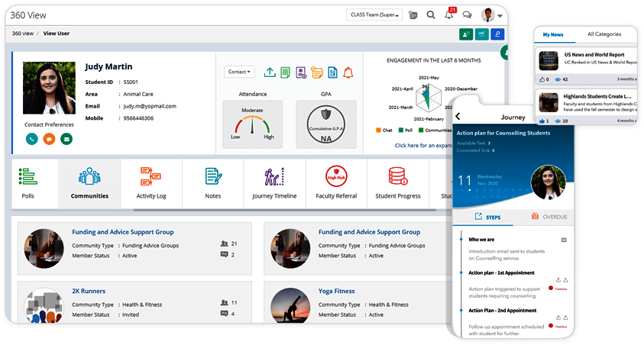This screenshot has height=345, width=644.
Task: Click the orange alert bell icon in toolbar
Action: tap(348, 73)
